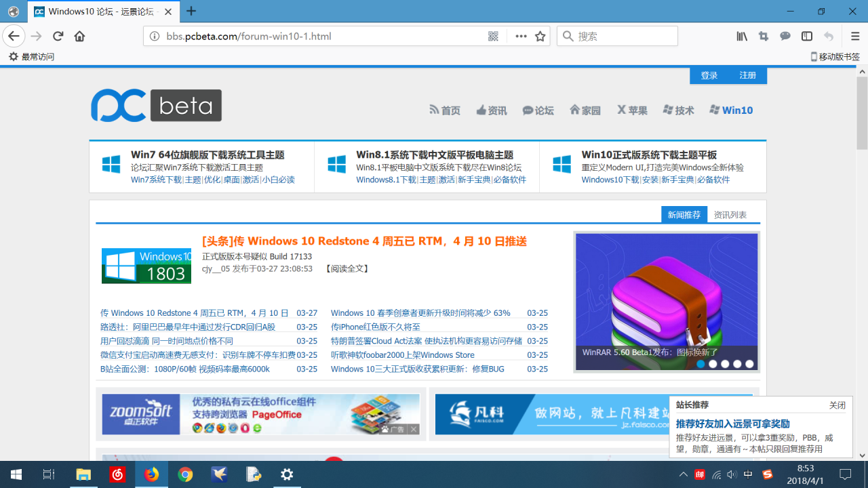Click the chat bubble toolbar icon

click(x=785, y=36)
